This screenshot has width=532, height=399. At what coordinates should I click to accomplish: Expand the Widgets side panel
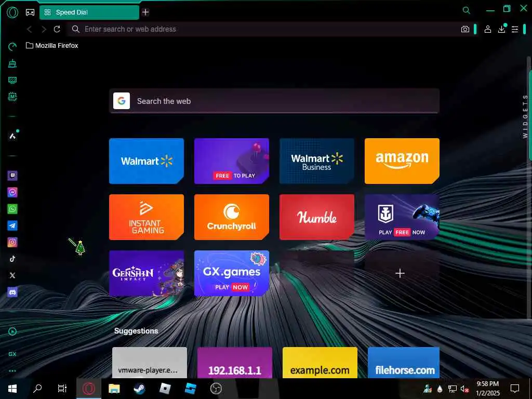tap(525, 116)
